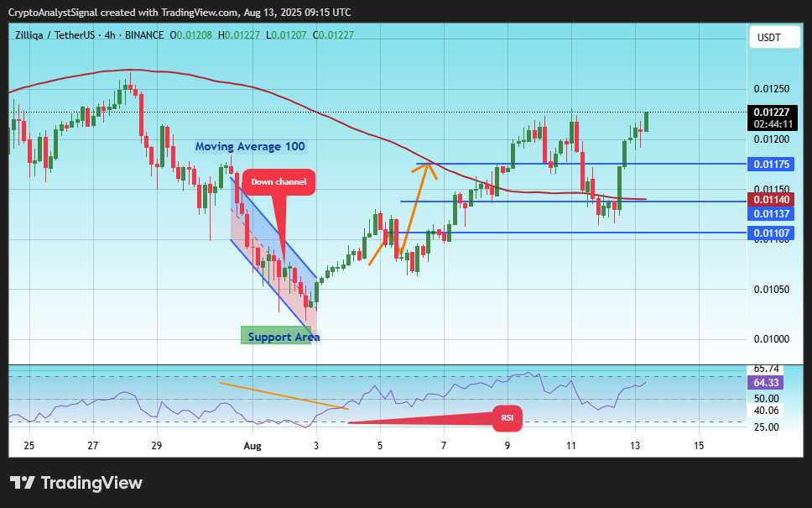Select the 25.00 RSI axis level

[x=767, y=427]
